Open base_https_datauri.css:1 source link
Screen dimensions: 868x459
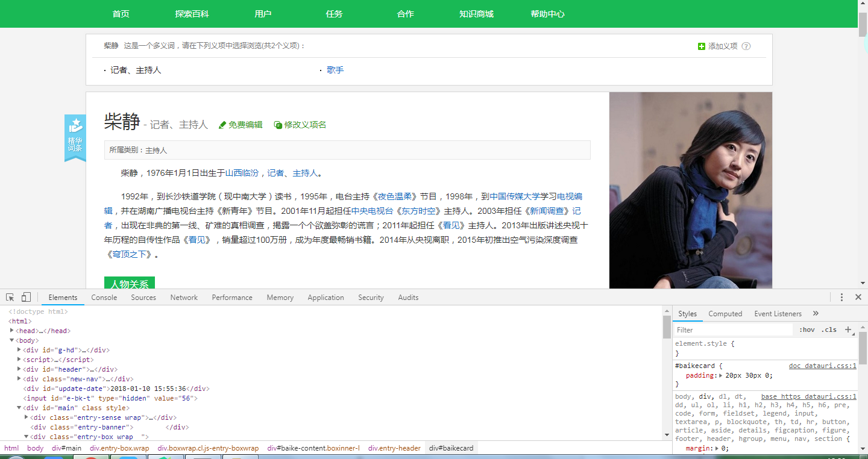click(x=809, y=396)
